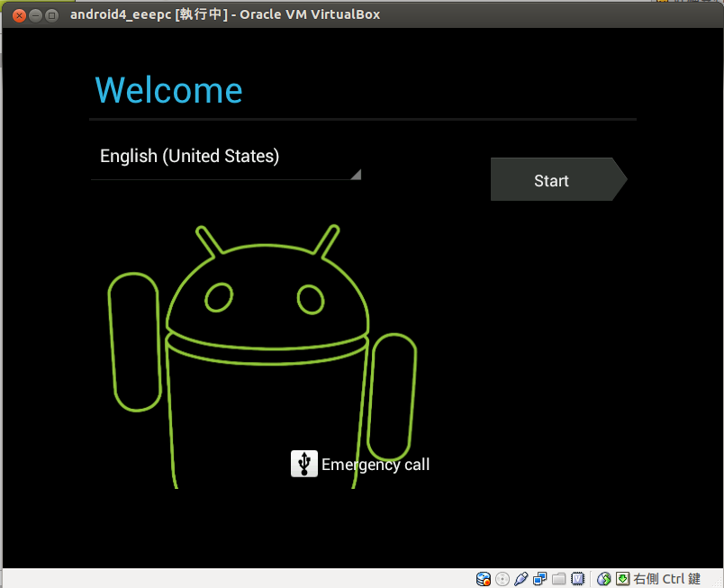Close the VirtualBox window
724x588 pixels.
(x=19, y=15)
